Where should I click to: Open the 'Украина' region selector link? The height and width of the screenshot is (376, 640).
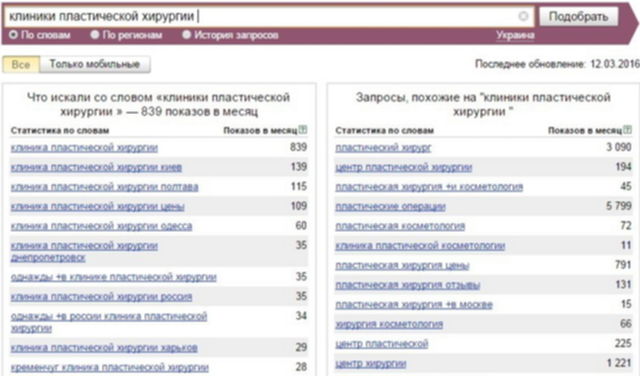click(515, 35)
